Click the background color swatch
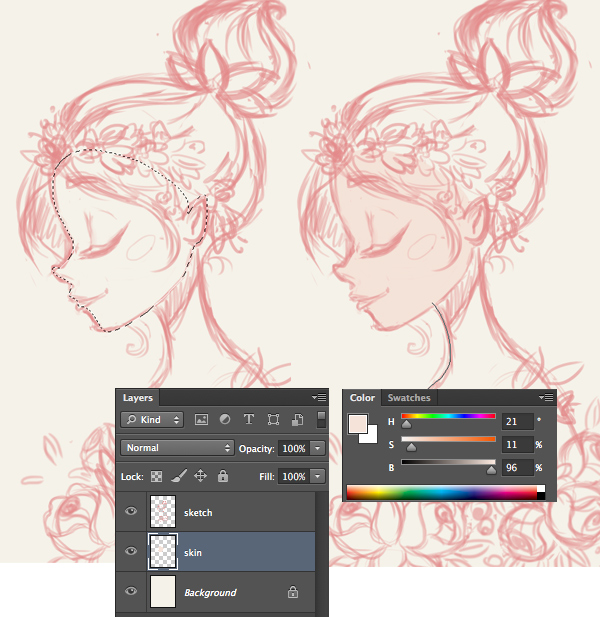600x619 pixels. tap(371, 437)
